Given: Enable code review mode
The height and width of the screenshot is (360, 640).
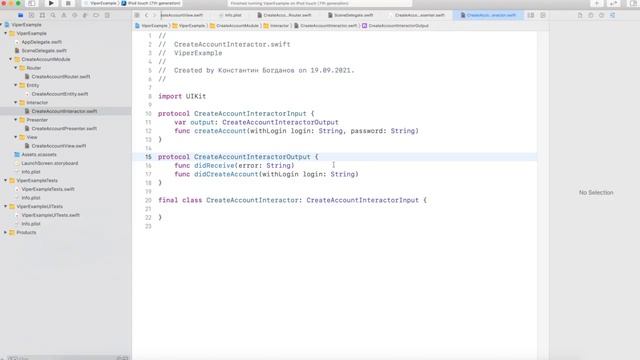Looking at the screenshot, I should click(x=613, y=3).
